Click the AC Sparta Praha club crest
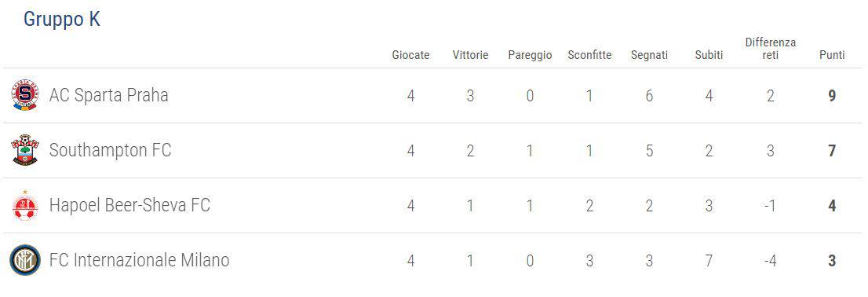 tap(25, 95)
